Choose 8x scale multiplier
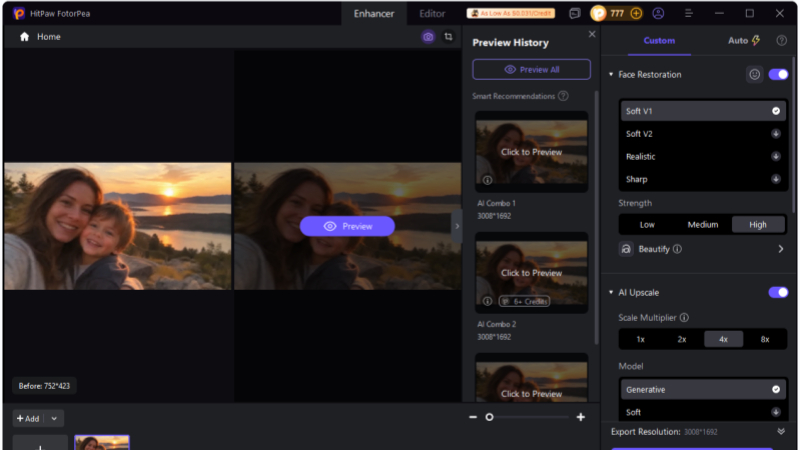This screenshot has width=800, height=450. point(765,339)
